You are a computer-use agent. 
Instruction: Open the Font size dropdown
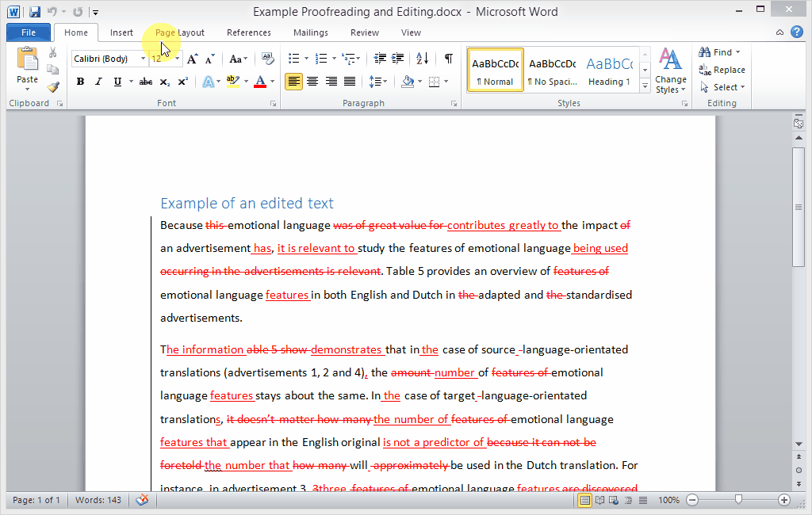(x=175, y=59)
